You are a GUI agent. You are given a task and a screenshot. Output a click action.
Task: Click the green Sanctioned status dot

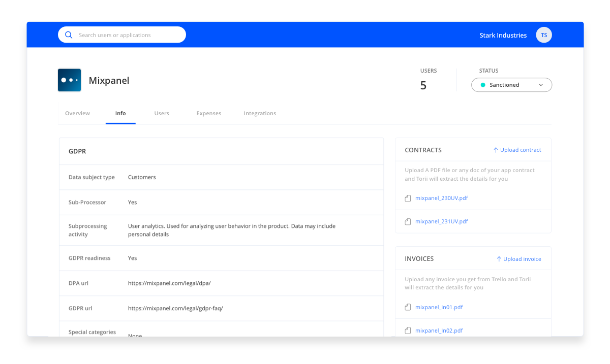[483, 85]
